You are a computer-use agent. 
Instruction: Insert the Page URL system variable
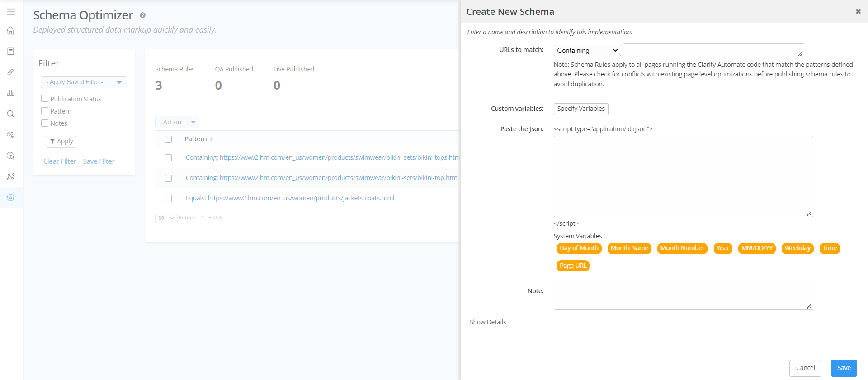pyautogui.click(x=572, y=266)
